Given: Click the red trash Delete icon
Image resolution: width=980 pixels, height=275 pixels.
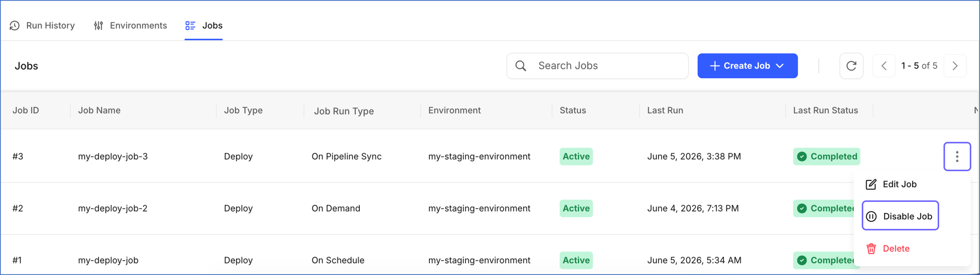Looking at the screenshot, I should tap(871, 249).
